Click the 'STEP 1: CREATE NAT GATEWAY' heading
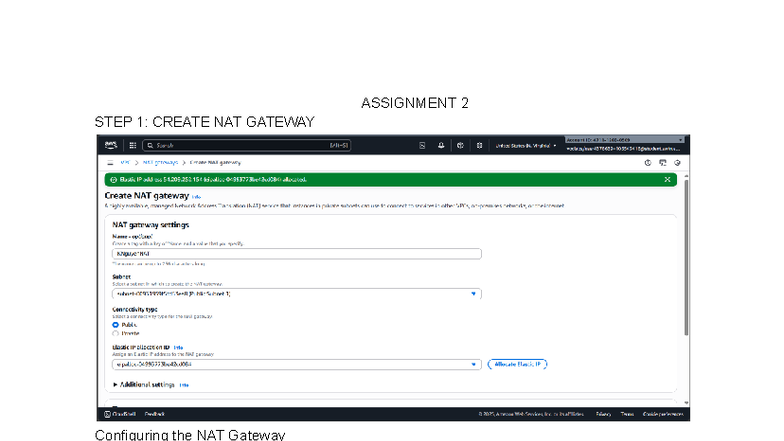The width and height of the screenshot is (784, 441). coord(204,122)
